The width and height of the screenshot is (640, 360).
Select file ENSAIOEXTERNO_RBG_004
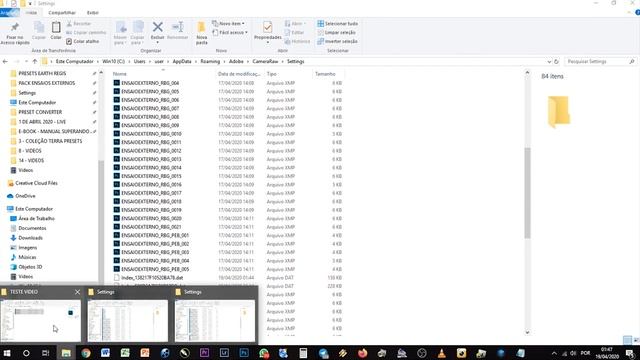(x=150, y=83)
